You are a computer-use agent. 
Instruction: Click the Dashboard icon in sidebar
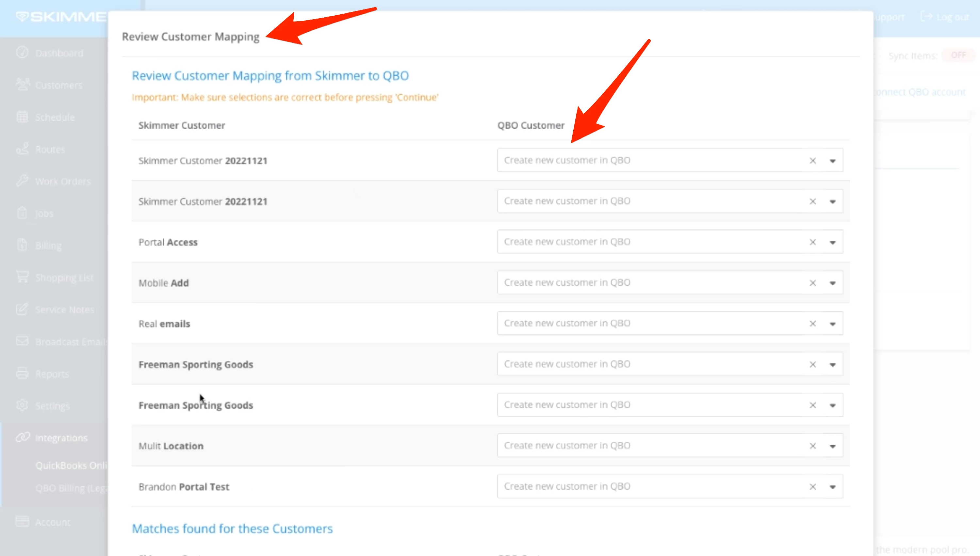22,52
